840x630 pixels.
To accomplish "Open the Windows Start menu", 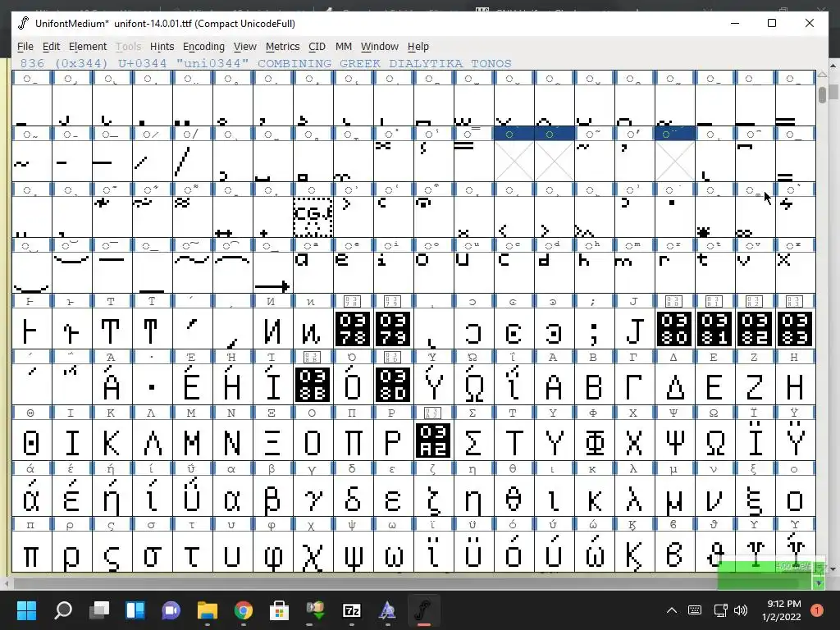I will 26,609.
